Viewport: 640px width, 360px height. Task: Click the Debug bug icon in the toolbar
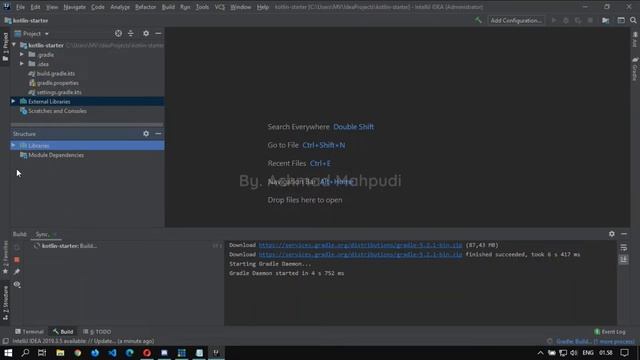tap(566, 20)
